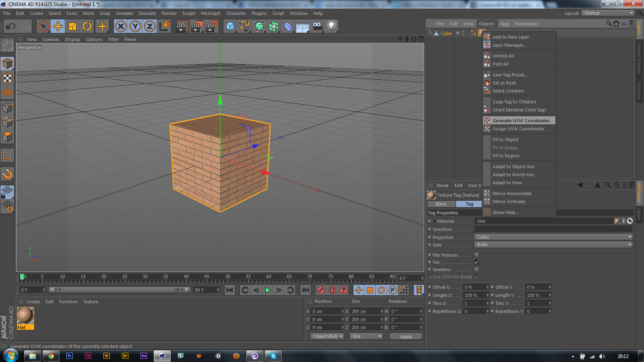
Task: Open the Side dropdown set to Both
Action: 553,245
